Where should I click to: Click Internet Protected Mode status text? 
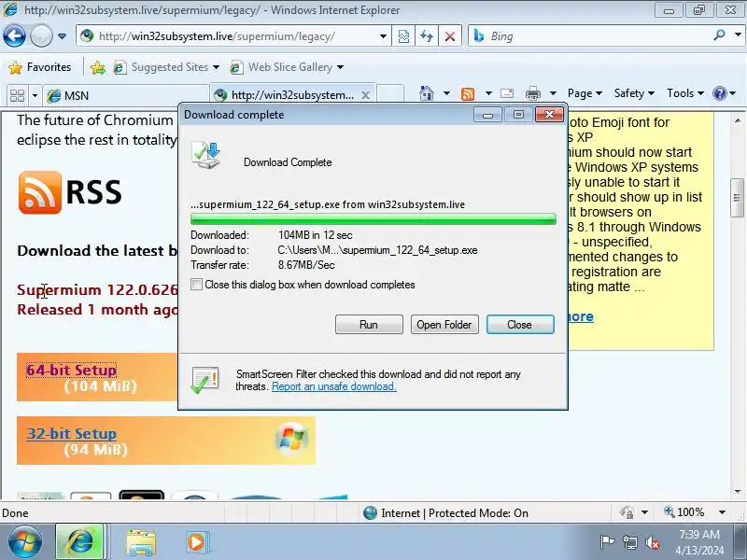pyautogui.click(x=455, y=512)
